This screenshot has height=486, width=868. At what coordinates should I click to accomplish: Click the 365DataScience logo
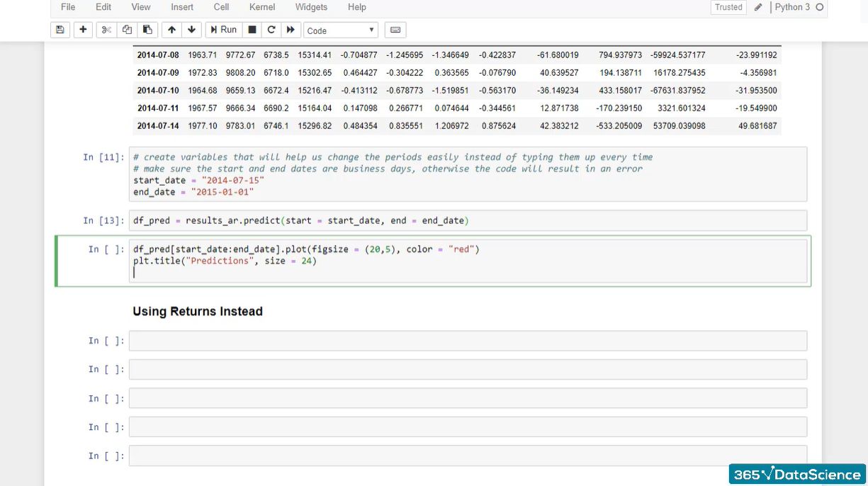(795, 474)
